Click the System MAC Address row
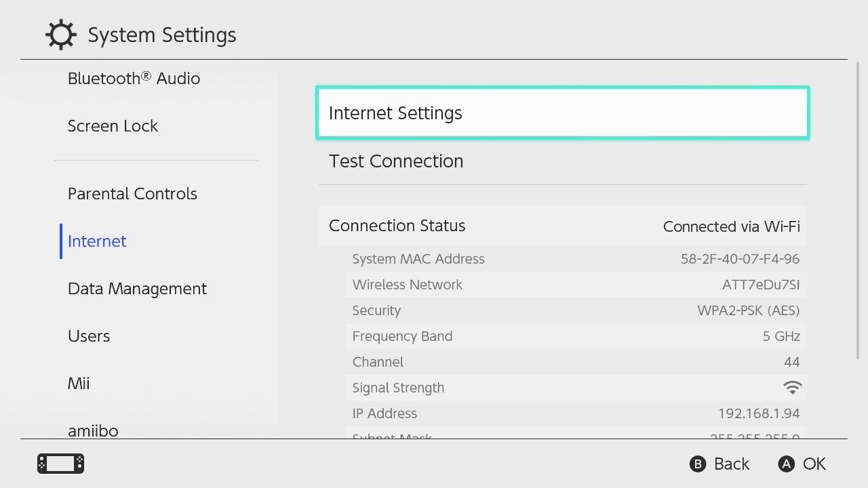868x488 pixels. [576, 259]
